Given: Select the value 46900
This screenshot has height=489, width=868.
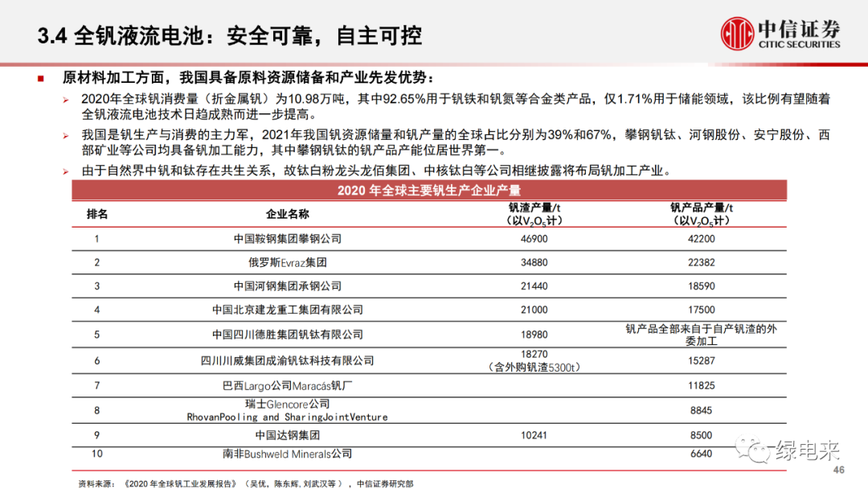Looking at the screenshot, I should coord(534,239).
